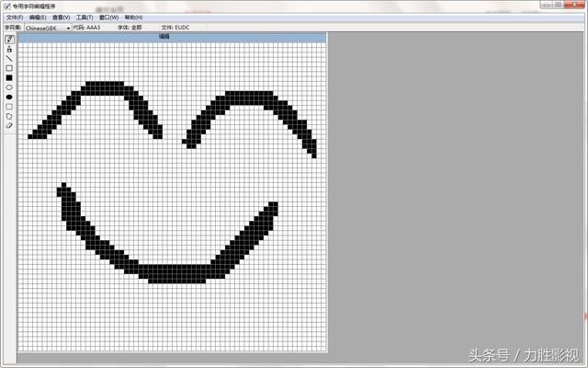Open the ChineseGBK character set dropdown
The width and height of the screenshot is (588, 368).
click(x=48, y=28)
